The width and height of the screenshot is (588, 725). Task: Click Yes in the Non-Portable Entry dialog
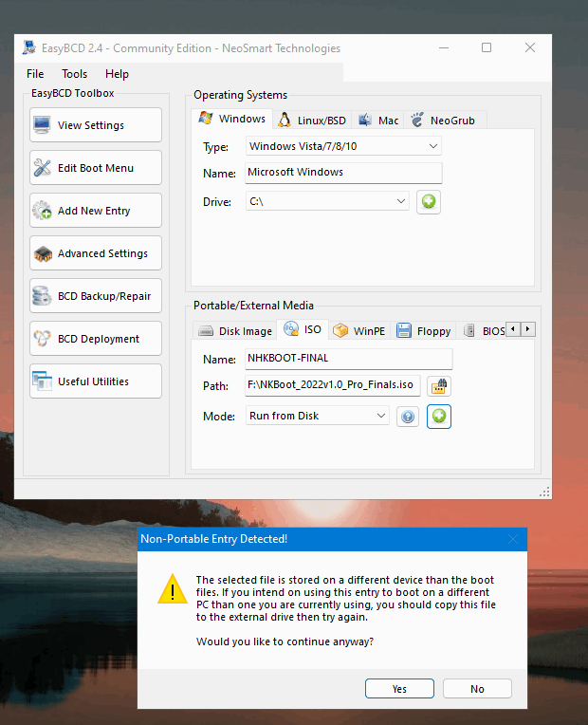(x=399, y=689)
